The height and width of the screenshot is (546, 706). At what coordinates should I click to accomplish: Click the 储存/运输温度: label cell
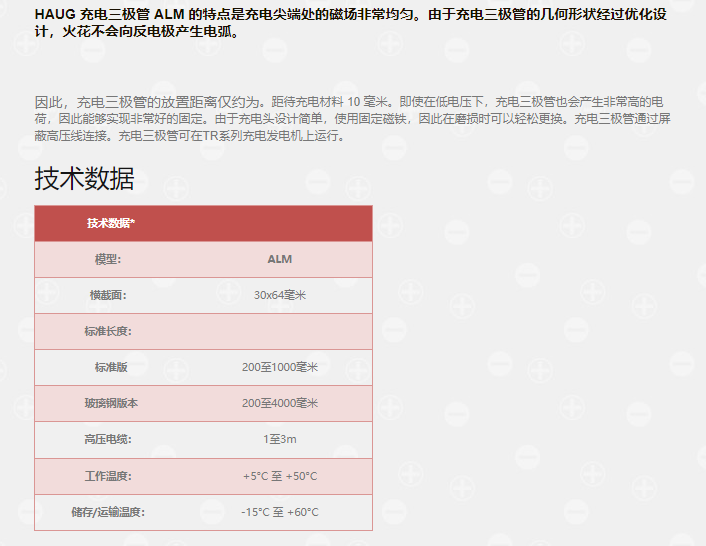[108, 512]
